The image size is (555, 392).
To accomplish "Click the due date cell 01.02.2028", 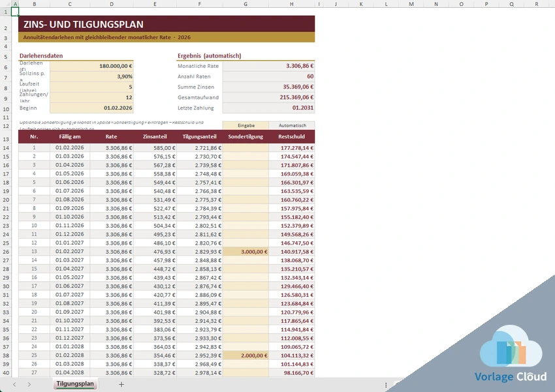I will click(70, 355).
